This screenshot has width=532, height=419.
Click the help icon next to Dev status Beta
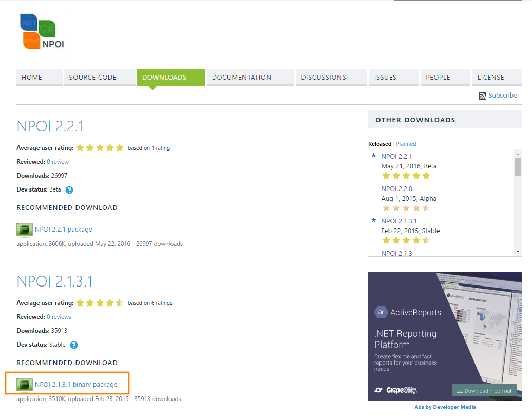[69, 190]
